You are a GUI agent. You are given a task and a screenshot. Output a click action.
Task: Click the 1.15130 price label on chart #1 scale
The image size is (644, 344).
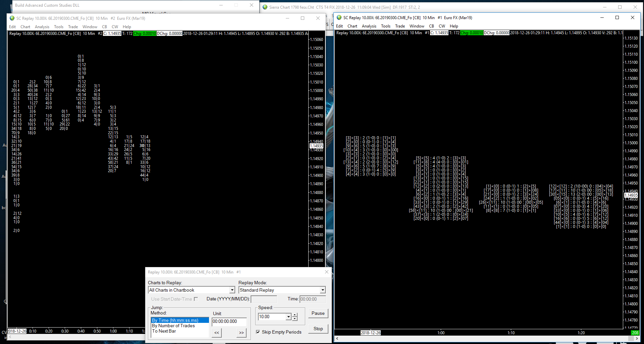(x=631, y=38)
